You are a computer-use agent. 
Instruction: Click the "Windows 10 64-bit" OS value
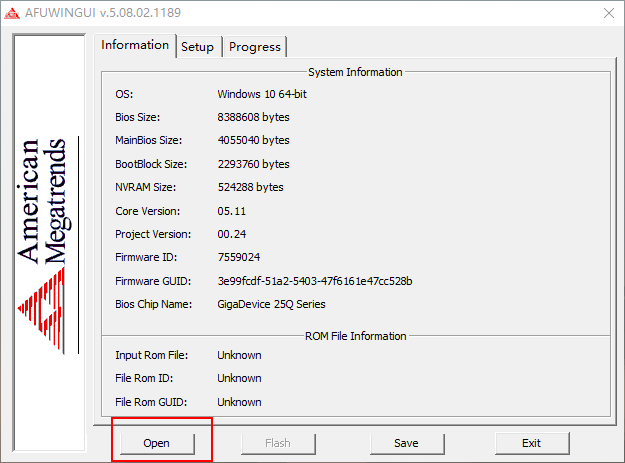262,94
